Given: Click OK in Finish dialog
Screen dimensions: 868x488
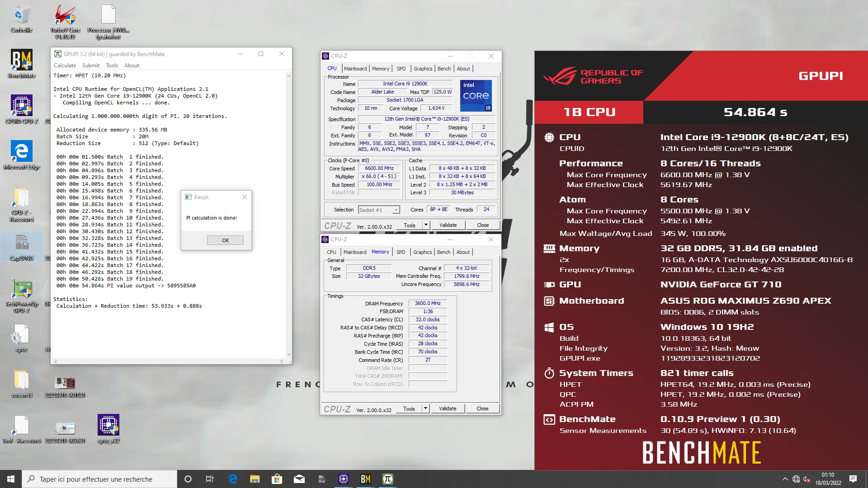Looking at the screenshot, I should point(225,240).
